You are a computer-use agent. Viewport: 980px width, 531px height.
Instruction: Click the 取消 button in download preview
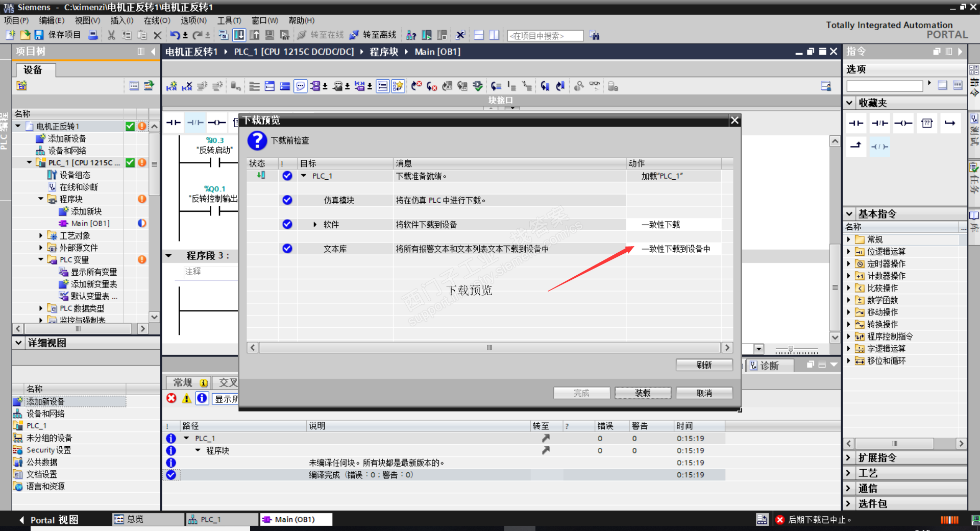pos(704,393)
